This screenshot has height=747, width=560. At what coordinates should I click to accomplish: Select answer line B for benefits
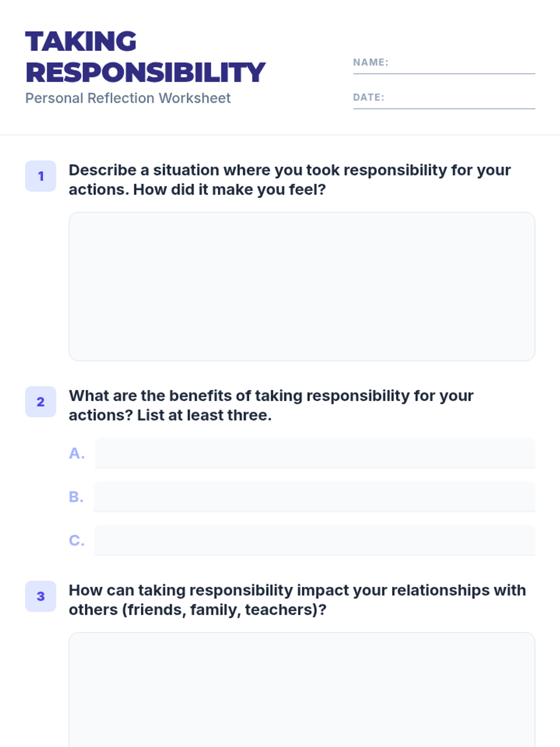click(314, 496)
